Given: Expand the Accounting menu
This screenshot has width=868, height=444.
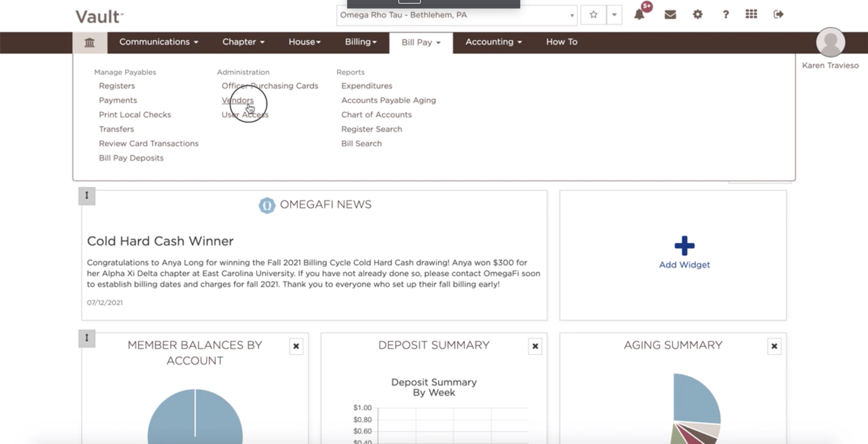Looking at the screenshot, I should coord(493,42).
